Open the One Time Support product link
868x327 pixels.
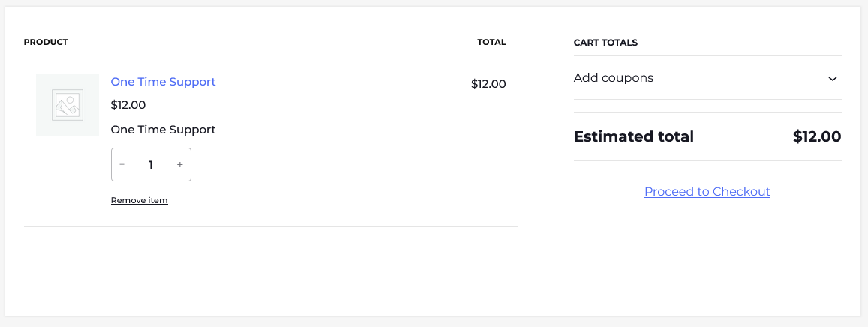click(163, 82)
